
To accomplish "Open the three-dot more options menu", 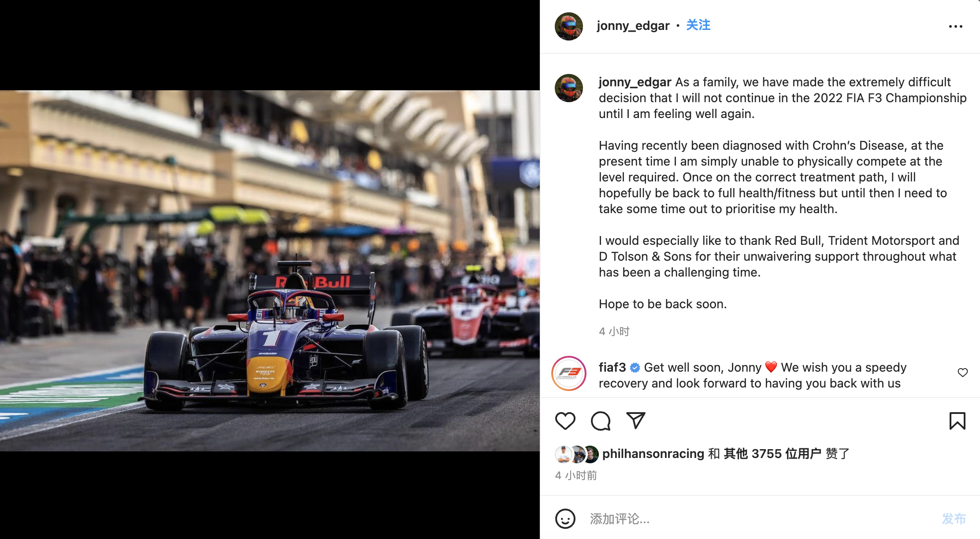I will [955, 26].
